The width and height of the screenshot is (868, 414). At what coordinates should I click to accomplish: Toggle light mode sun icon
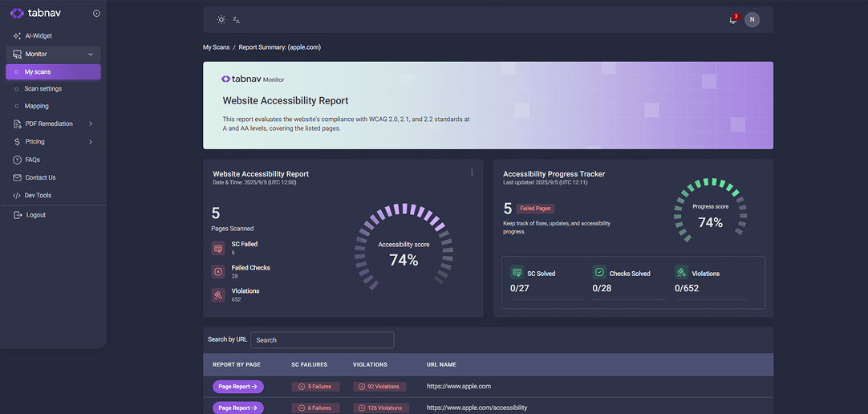[x=221, y=19]
